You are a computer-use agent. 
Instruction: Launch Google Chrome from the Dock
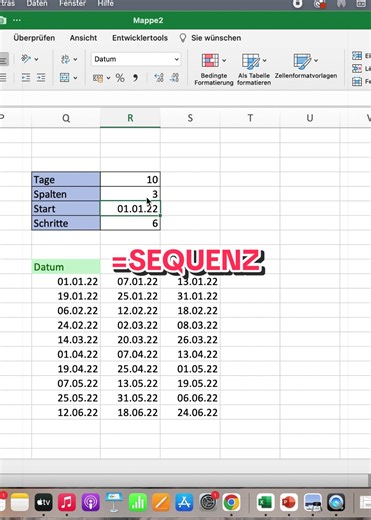point(231,502)
